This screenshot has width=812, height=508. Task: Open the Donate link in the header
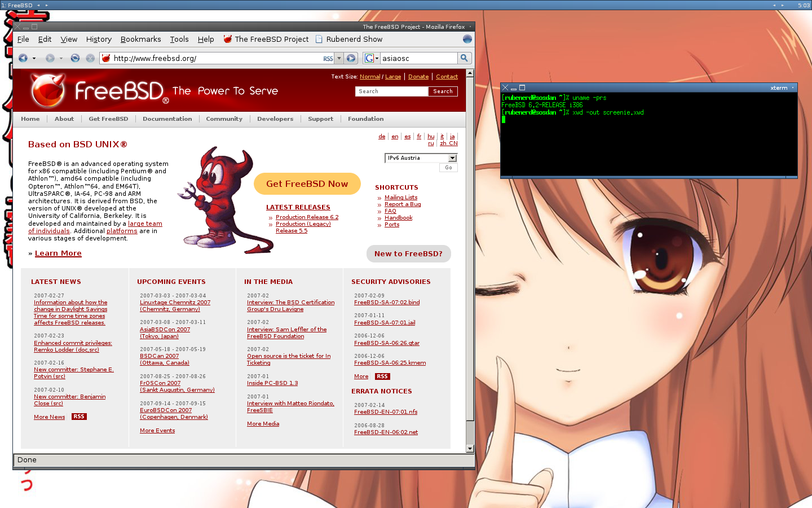(x=418, y=77)
